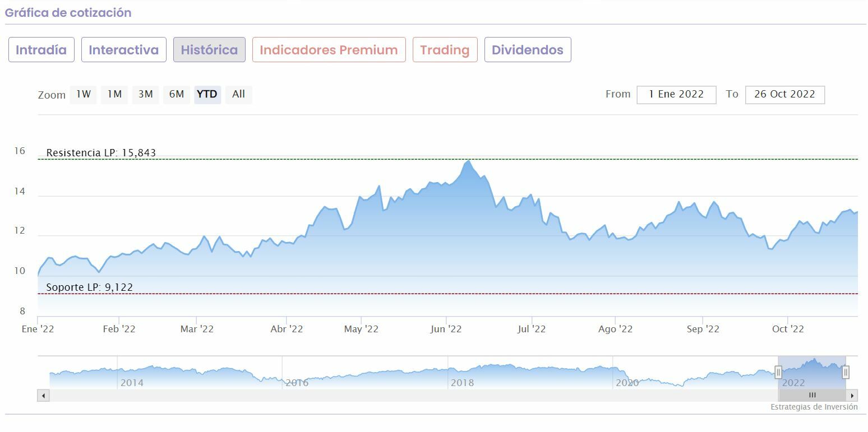Click the left navigator range handle
This screenshot has width=868, height=432.
coord(778,372)
